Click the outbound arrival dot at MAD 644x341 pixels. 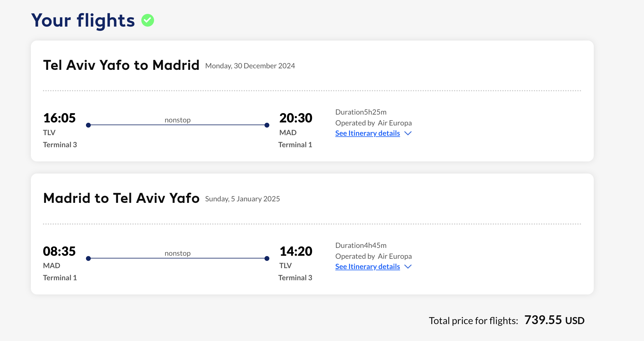point(267,125)
